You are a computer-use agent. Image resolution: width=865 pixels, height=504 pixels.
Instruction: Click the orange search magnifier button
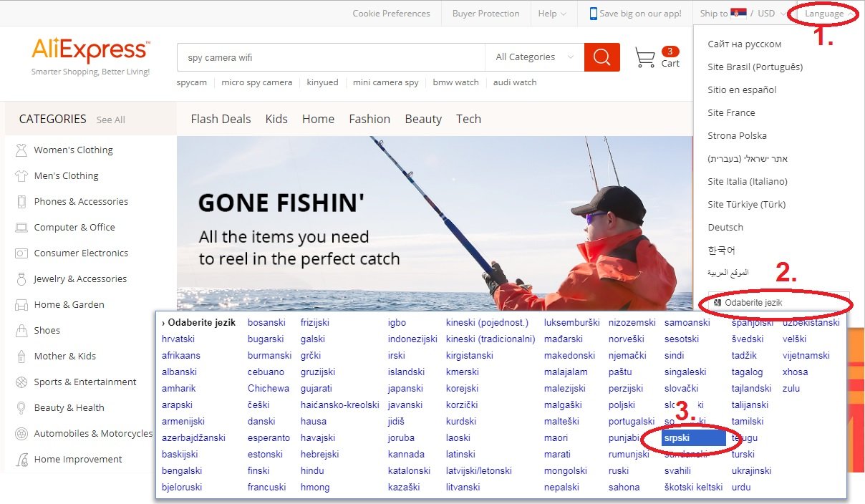[601, 57]
